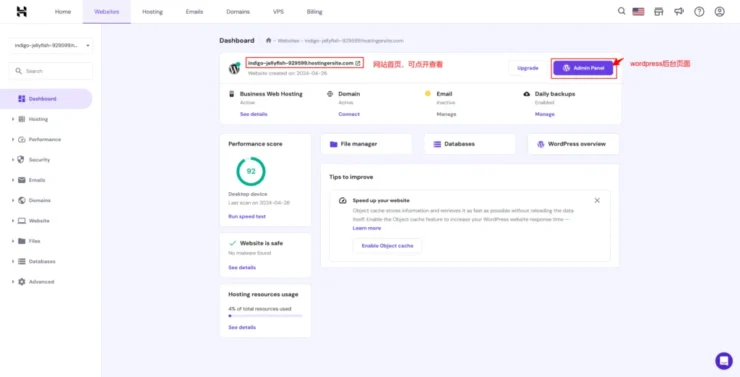
Task: Focus the sidebar Search field
Action: coord(51,71)
